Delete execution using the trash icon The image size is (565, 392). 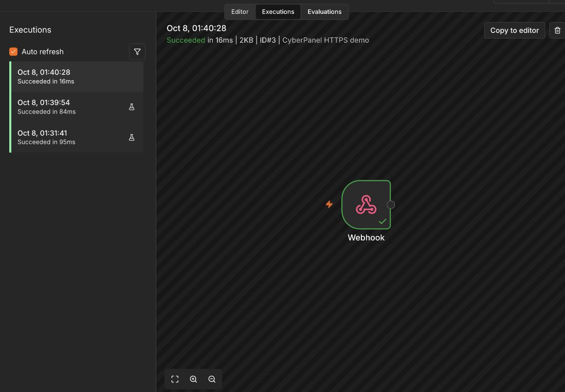(x=557, y=31)
